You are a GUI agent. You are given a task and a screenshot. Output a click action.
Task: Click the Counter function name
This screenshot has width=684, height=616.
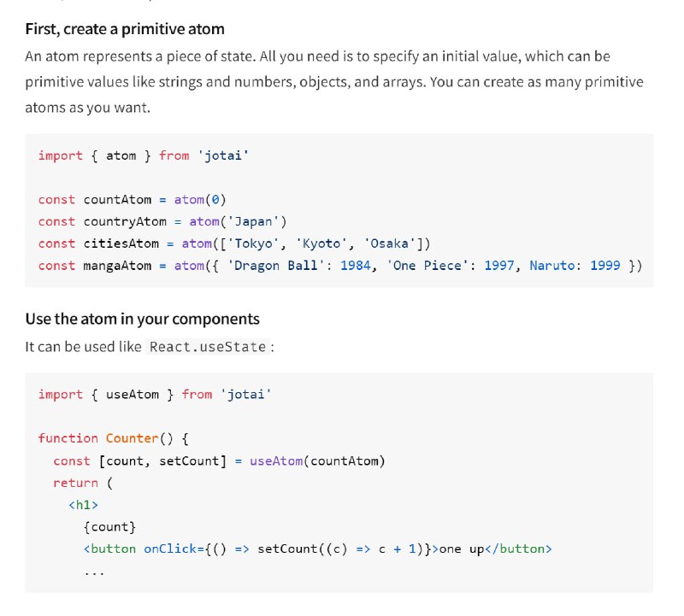click(132, 438)
